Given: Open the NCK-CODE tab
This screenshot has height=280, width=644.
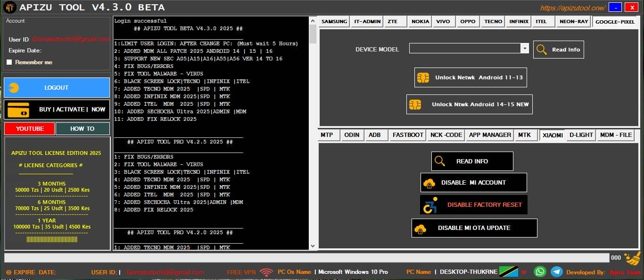Looking at the screenshot, I should click(446, 135).
